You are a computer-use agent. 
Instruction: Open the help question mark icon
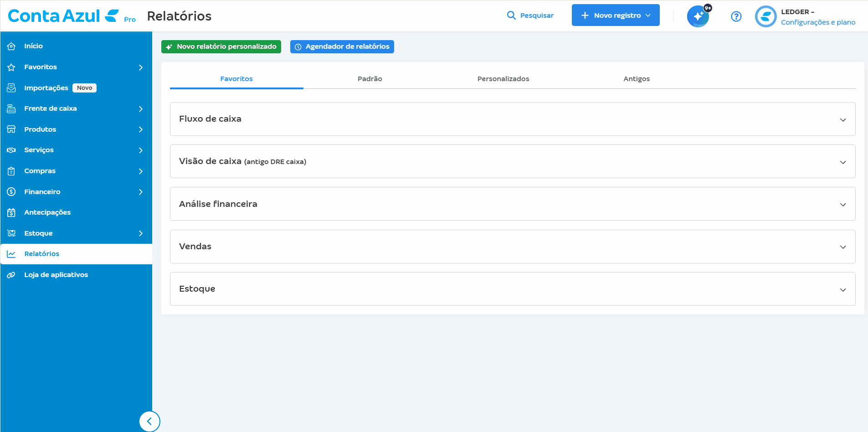[x=736, y=16]
